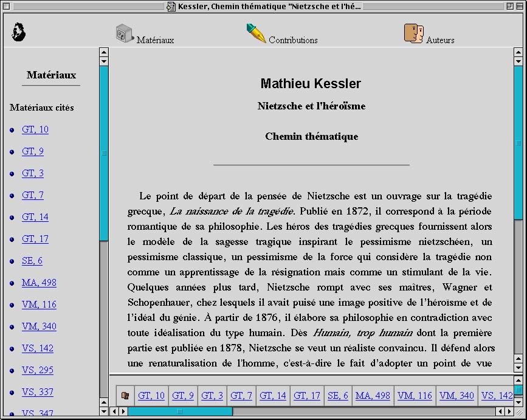Viewport: 527px width, 420px height.
Task: Open sidebar link GT, 17
Action: point(35,238)
